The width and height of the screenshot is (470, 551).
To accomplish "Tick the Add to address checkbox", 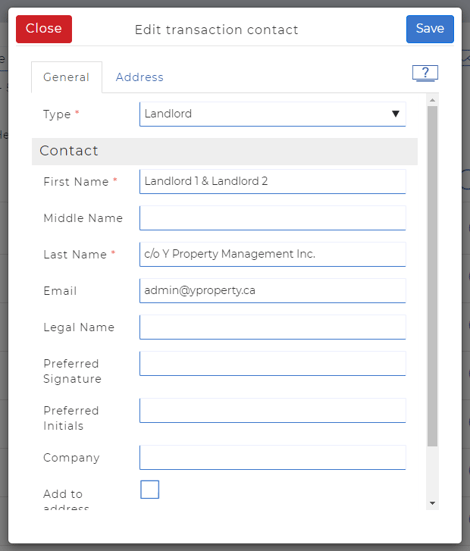I will coord(150,490).
